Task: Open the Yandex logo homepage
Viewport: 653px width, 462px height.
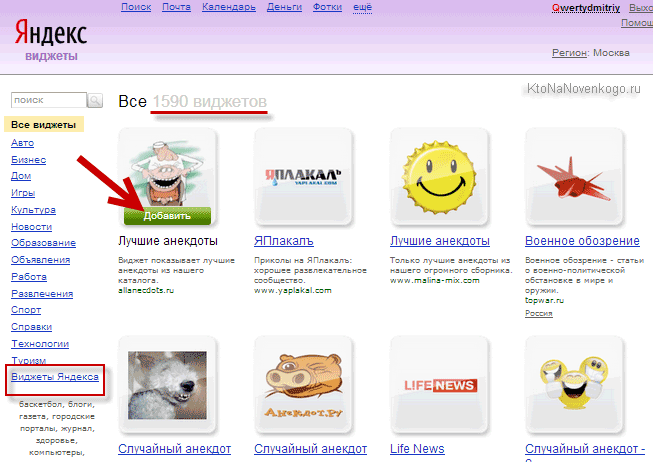Action: 51,32
